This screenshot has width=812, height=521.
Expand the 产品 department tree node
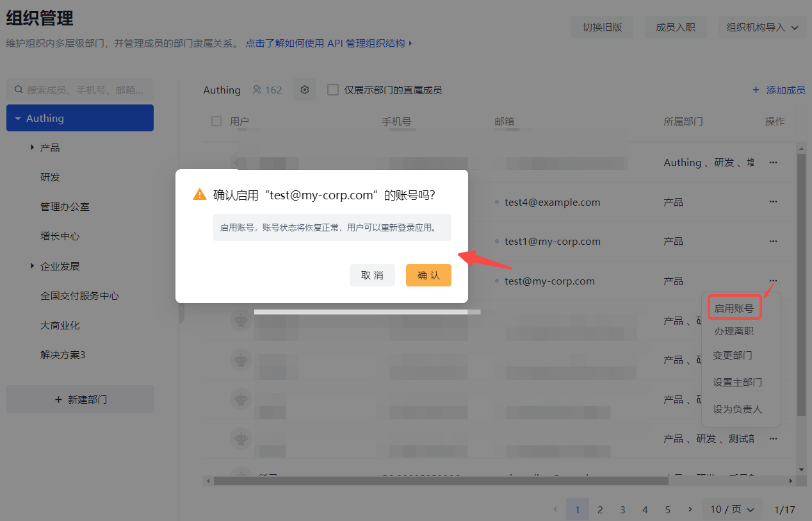click(32, 148)
